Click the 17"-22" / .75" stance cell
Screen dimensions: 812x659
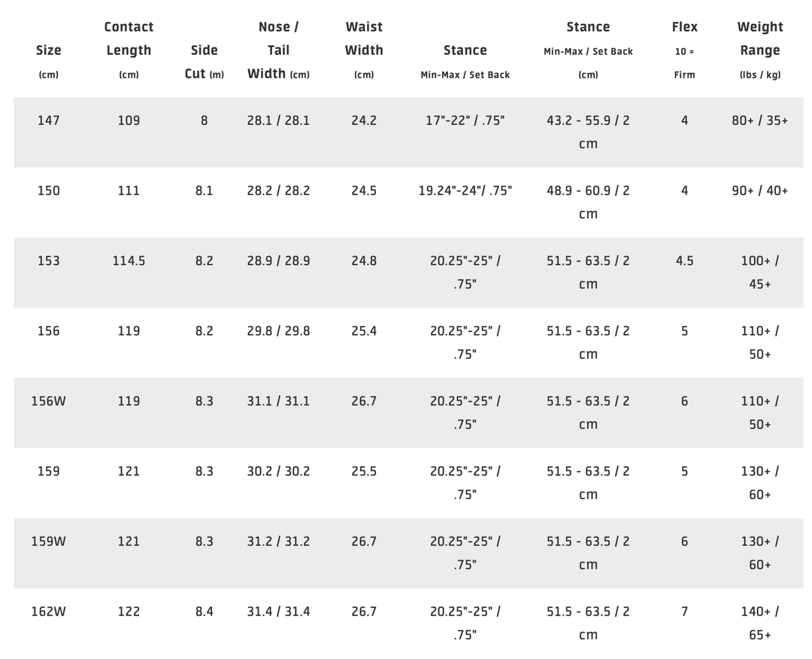(x=465, y=120)
